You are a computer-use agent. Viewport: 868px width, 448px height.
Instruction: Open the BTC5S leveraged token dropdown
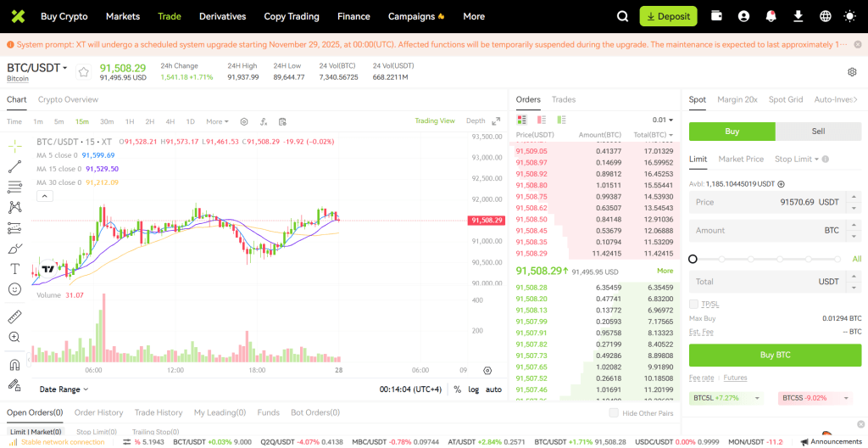click(814, 398)
